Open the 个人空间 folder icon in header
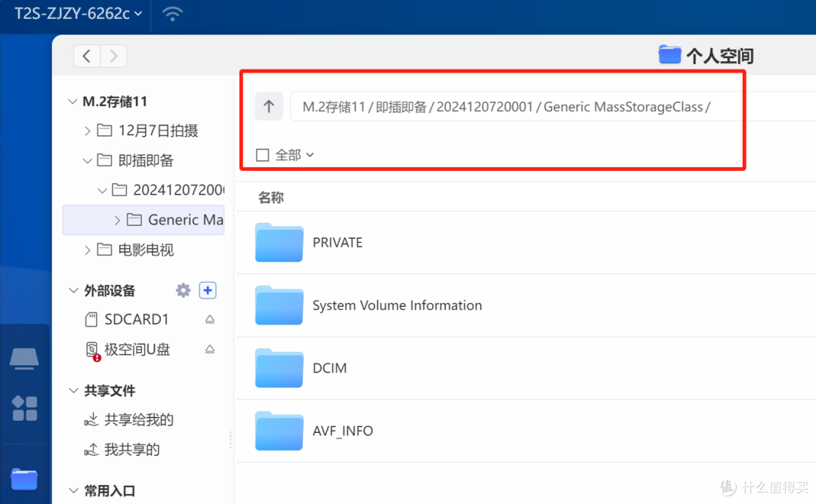The width and height of the screenshot is (816, 504). [669, 54]
